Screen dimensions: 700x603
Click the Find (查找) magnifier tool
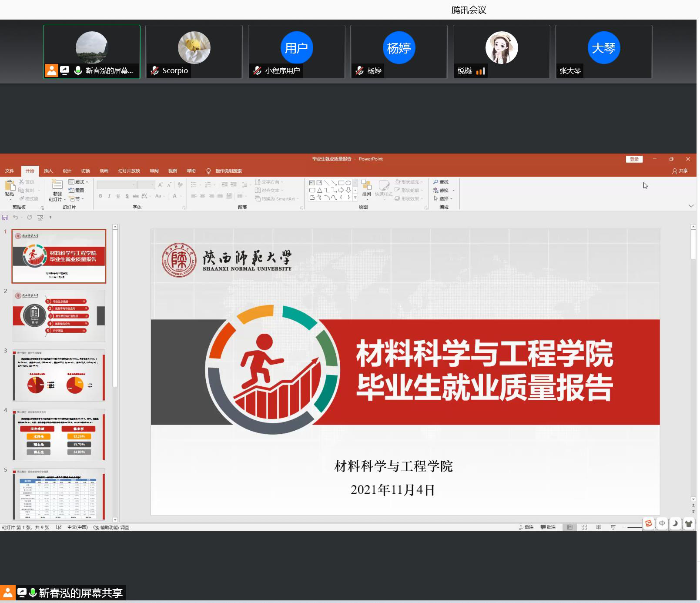pos(441,182)
